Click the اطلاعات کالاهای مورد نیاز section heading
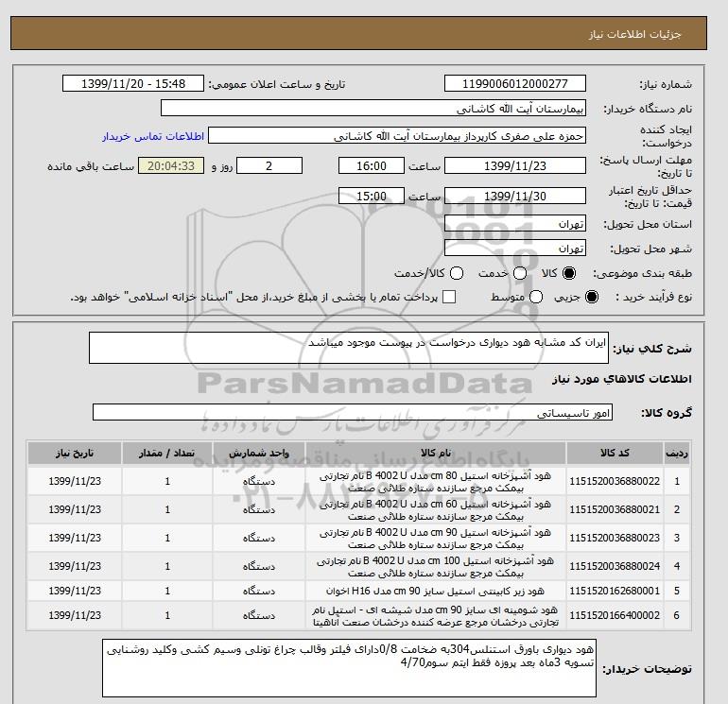Screen dimensions: 728x704 (622, 379)
